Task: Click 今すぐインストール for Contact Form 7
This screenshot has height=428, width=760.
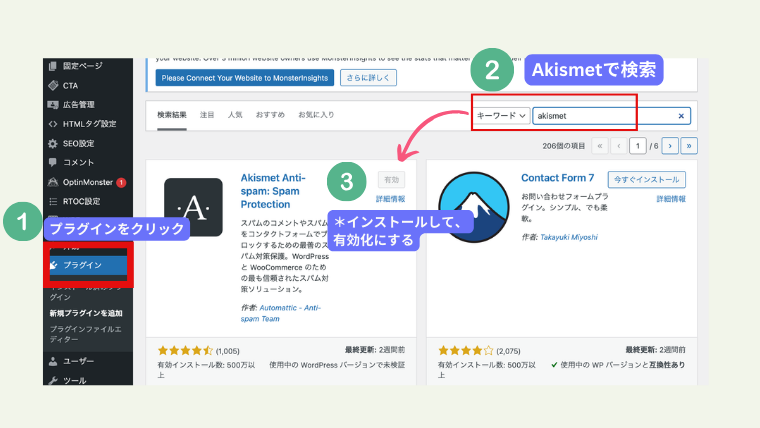Action: (x=647, y=179)
